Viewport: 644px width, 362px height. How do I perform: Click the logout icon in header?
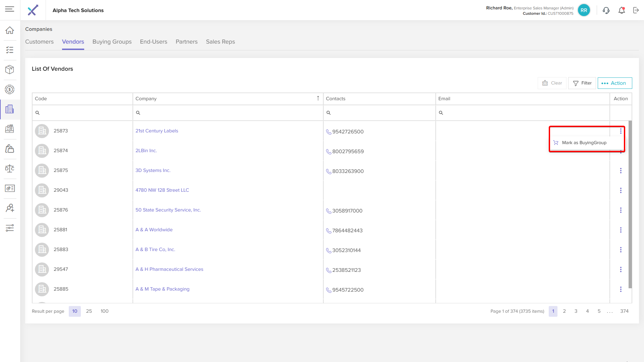coord(636,10)
